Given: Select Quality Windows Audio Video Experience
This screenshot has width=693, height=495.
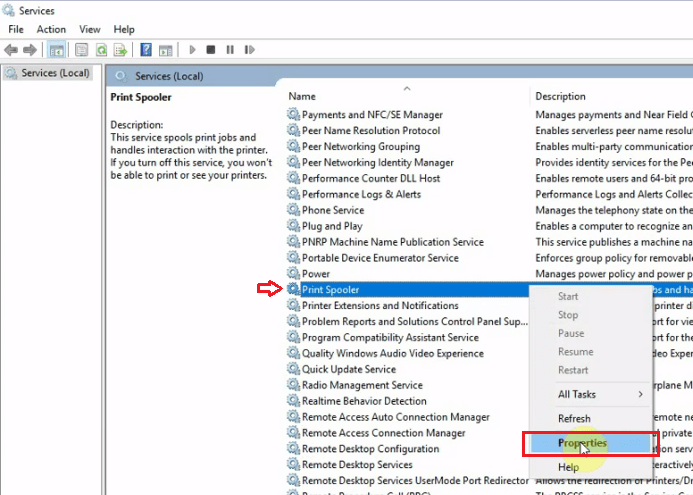Looking at the screenshot, I should coord(392,353).
